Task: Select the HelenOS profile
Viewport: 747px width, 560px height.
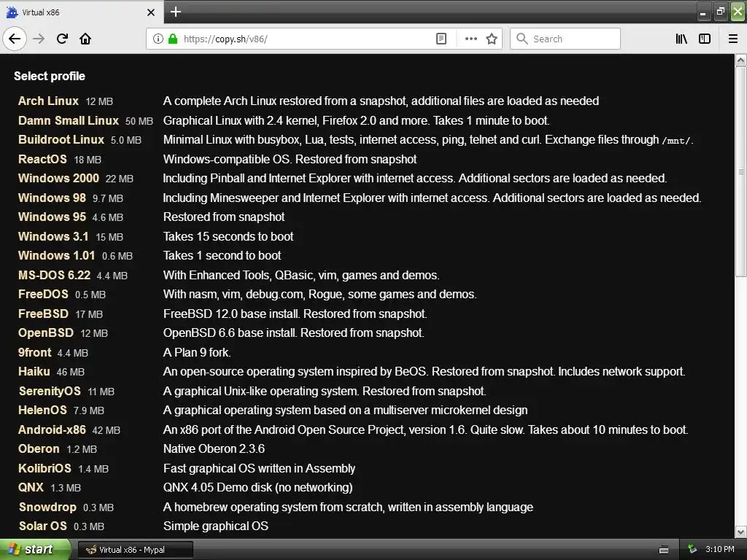Action: point(42,410)
